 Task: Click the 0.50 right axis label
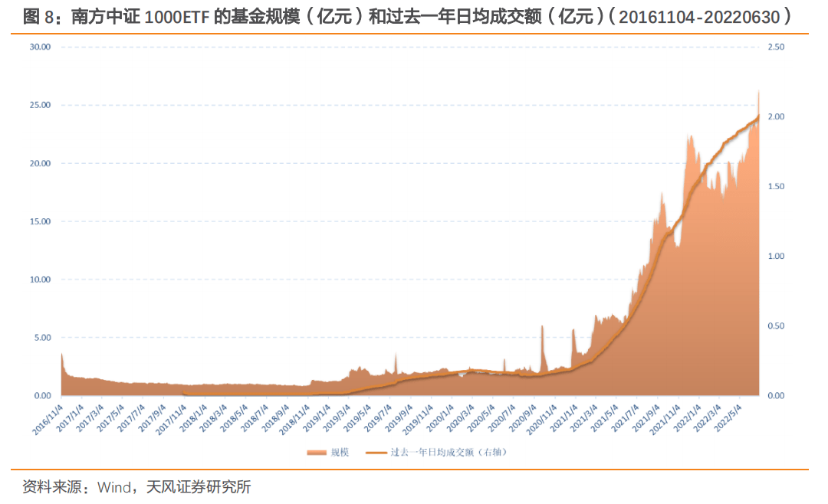coord(776,326)
